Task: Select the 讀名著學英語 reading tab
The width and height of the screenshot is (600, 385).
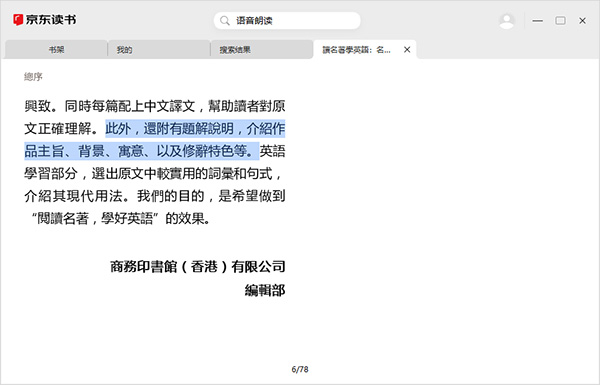Action: pyautogui.click(x=357, y=50)
